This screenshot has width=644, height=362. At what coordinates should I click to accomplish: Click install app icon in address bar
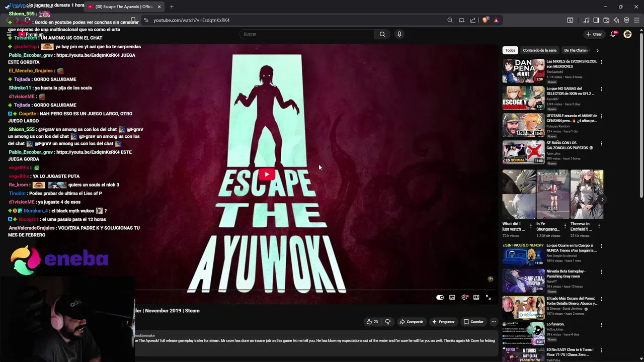(x=461, y=20)
